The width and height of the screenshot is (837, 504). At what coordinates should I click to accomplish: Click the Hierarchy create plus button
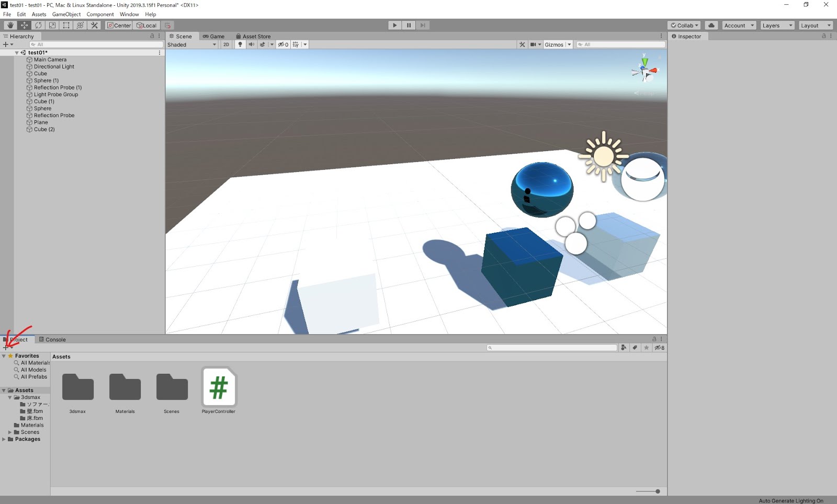click(8, 44)
